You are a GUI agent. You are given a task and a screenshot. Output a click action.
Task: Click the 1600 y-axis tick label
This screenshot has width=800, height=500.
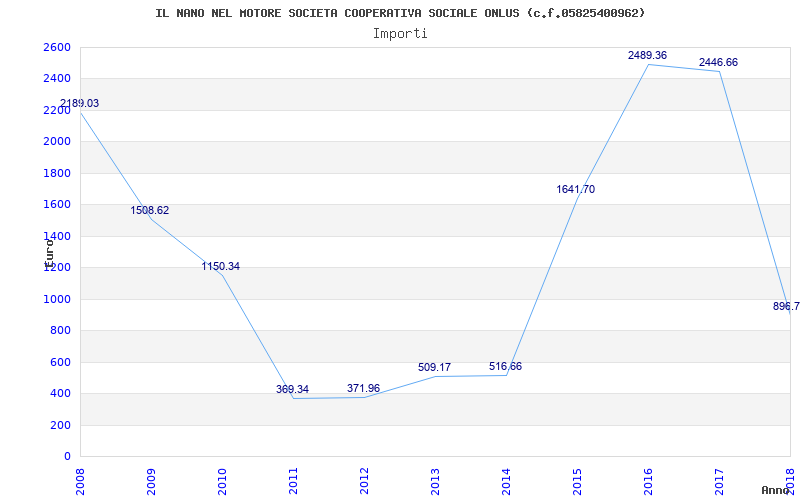click(x=58, y=205)
